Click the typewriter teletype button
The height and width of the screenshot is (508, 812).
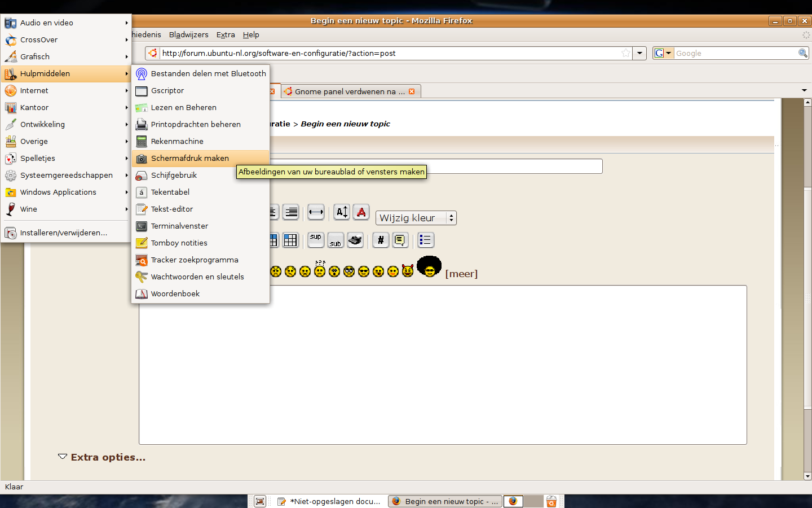(355, 240)
